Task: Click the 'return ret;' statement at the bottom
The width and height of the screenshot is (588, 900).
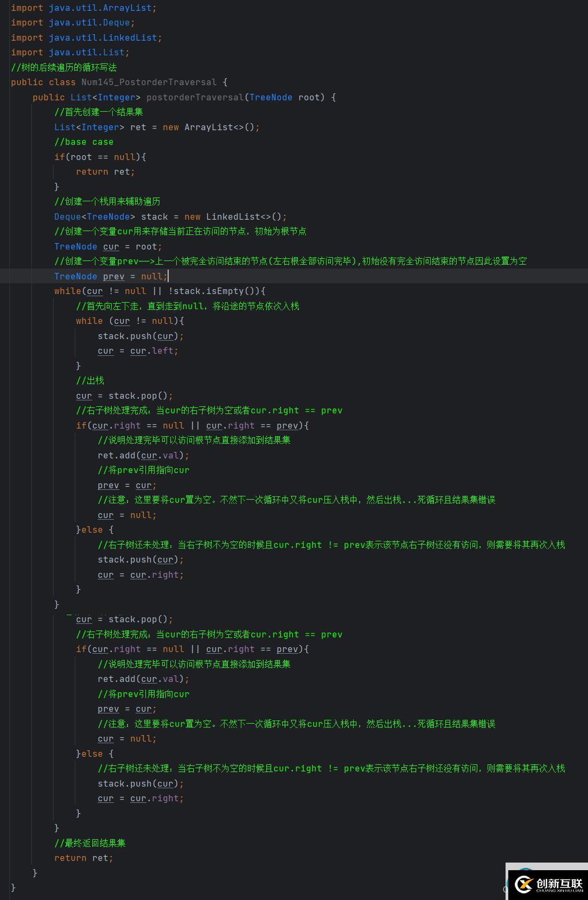Action: pos(84,858)
